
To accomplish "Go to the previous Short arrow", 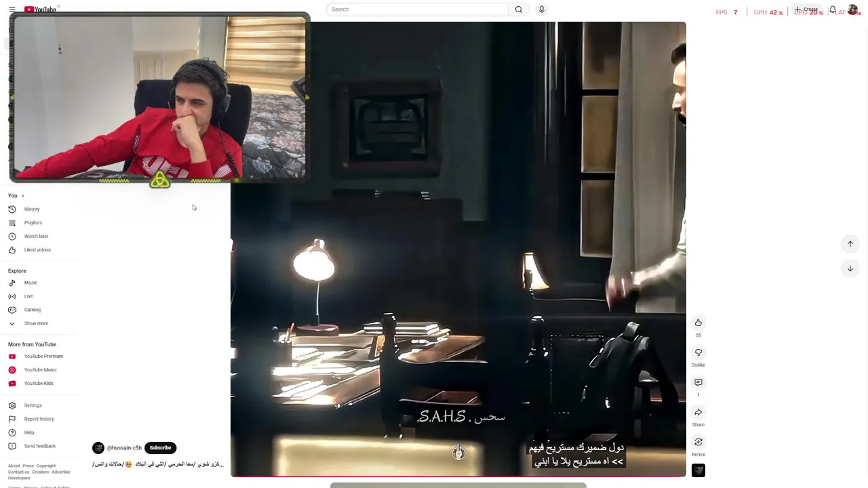I will pos(850,244).
